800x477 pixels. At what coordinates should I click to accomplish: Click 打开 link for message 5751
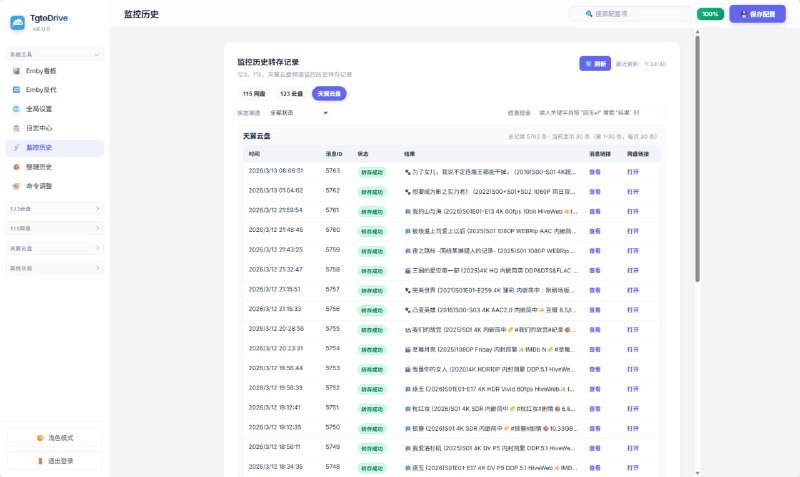click(x=633, y=409)
